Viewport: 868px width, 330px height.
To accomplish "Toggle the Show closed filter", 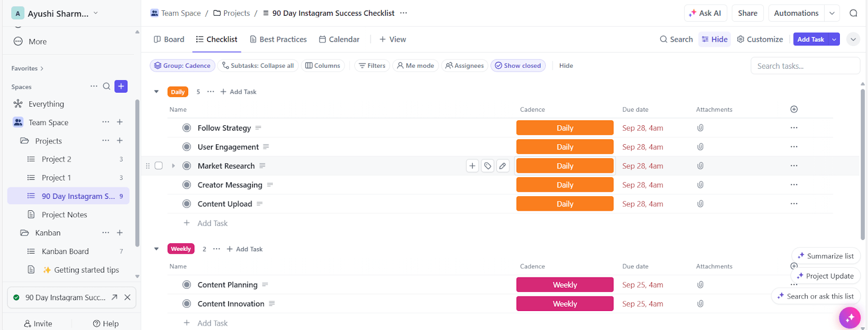I will point(518,66).
